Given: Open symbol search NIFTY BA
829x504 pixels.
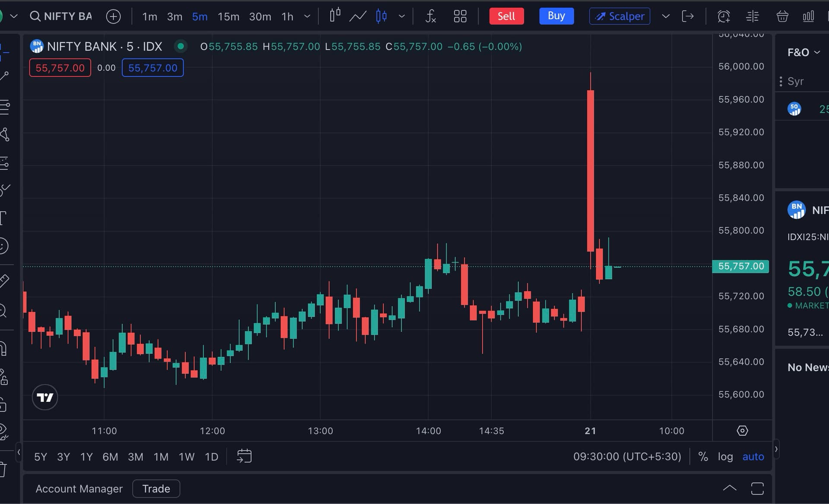Looking at the screenshot, I should coord(61,16).
